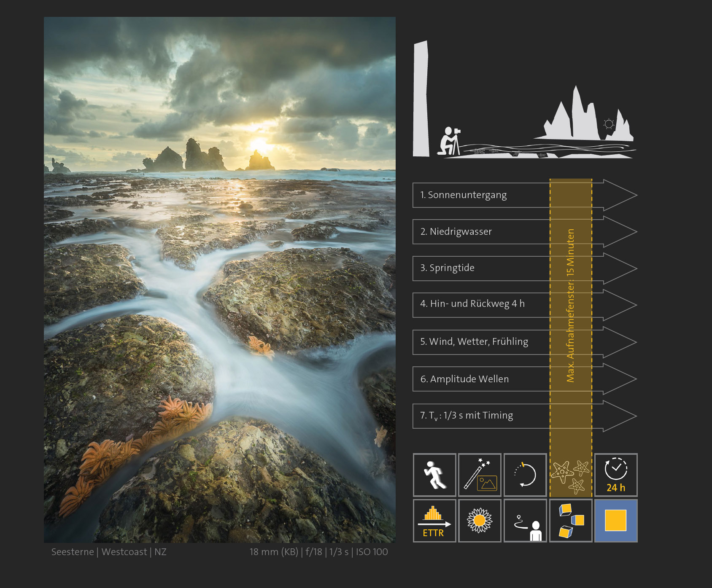This screenshot has height=588, width=712.
Task: Select '5. Wind, Wetter, Frühling' row
Action: (x=525, y=342)
